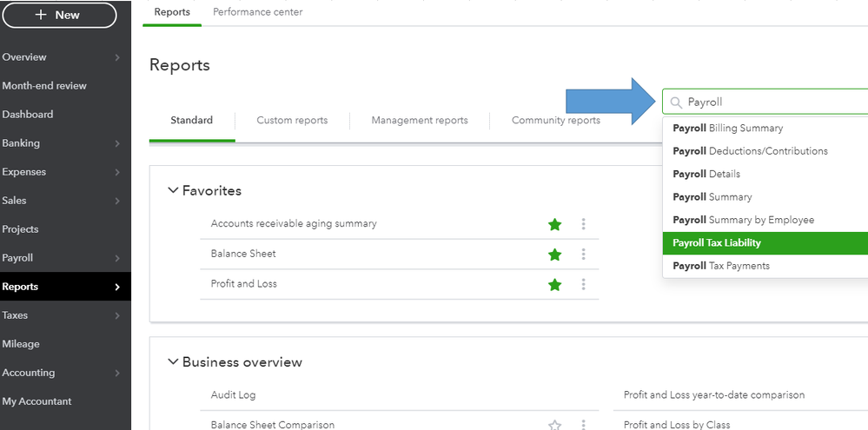Open more options for Balance Sheet report
868x430 pixels.
click(583, 255)
